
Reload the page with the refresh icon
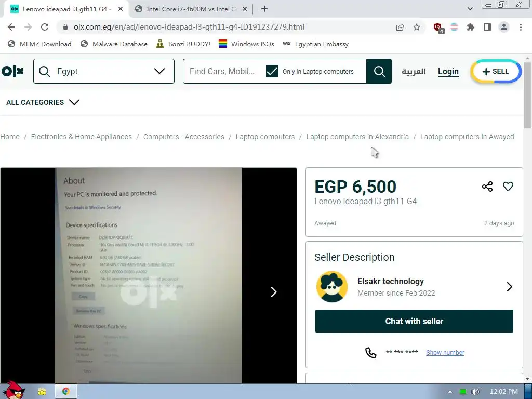pos(45,27)
